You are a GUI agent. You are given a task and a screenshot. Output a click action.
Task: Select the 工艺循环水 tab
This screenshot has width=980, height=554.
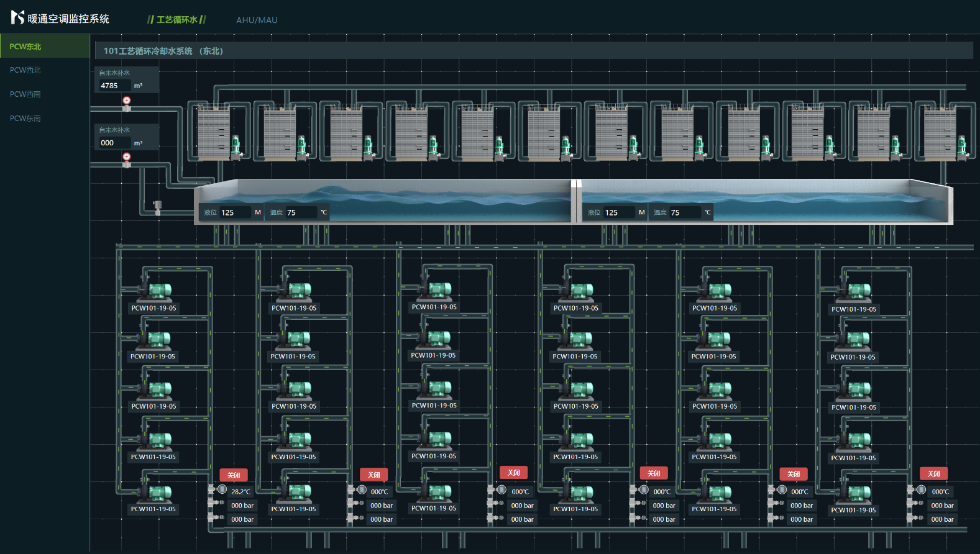coord(176,20)
